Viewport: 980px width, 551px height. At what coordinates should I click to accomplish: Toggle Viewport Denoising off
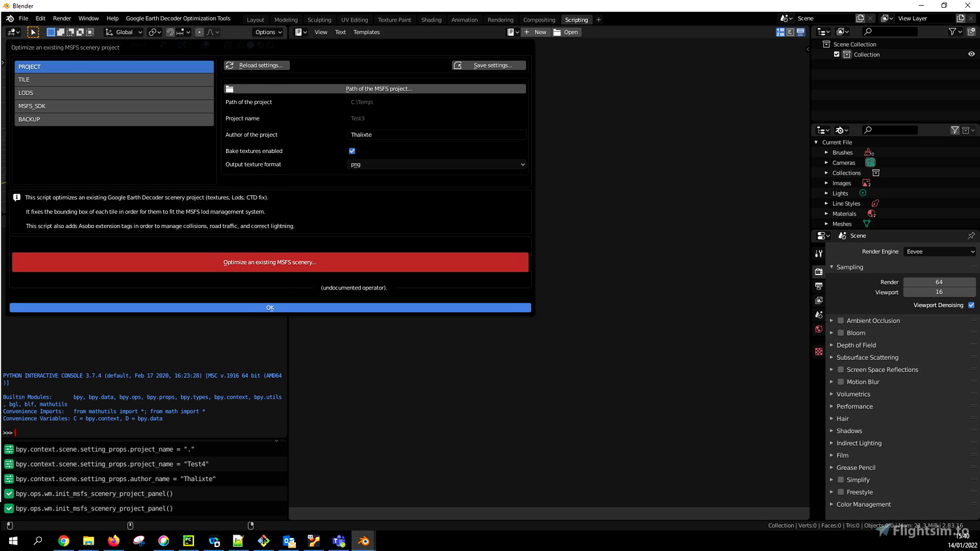click(971, 305)
